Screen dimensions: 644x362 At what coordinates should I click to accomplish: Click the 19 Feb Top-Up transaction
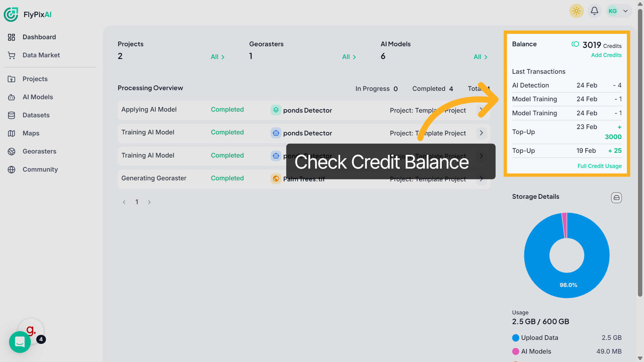[x=567, y=151]
